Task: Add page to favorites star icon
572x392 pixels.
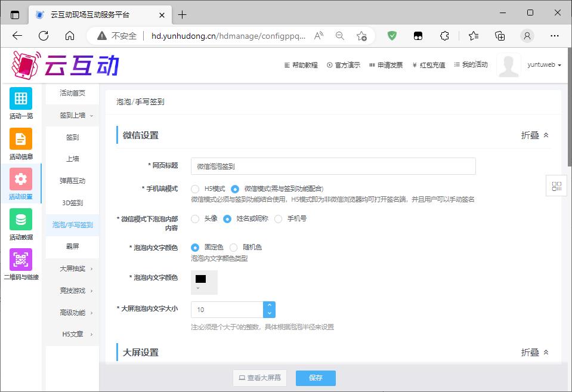Action: 361,36
